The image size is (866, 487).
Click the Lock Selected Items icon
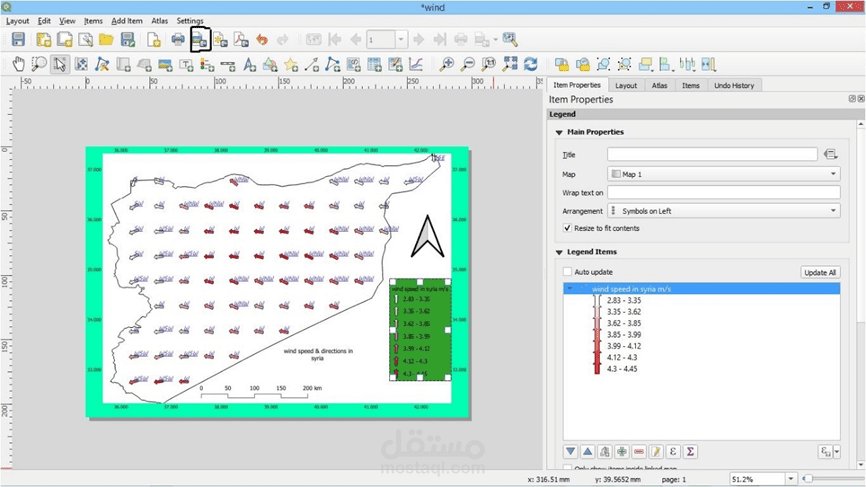click(x=562, y=64)
